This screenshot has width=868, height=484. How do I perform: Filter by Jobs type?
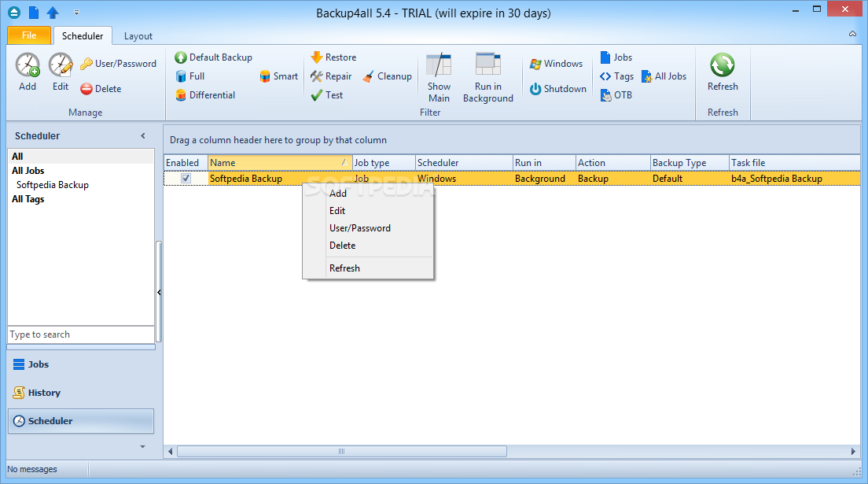click(x=616, y=57)
